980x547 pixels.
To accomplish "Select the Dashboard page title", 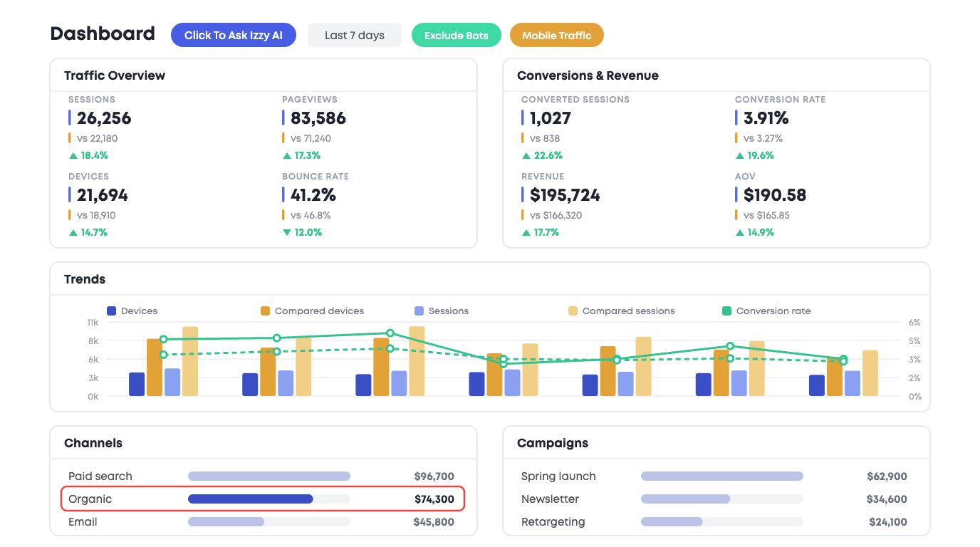I will 103,33.
